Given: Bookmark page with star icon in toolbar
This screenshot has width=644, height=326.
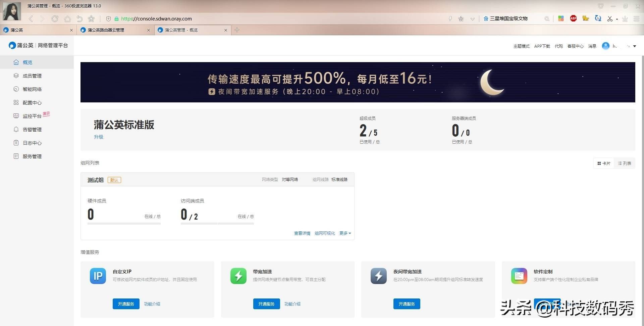Looking at the screenshot, I should tap(91, 19).
